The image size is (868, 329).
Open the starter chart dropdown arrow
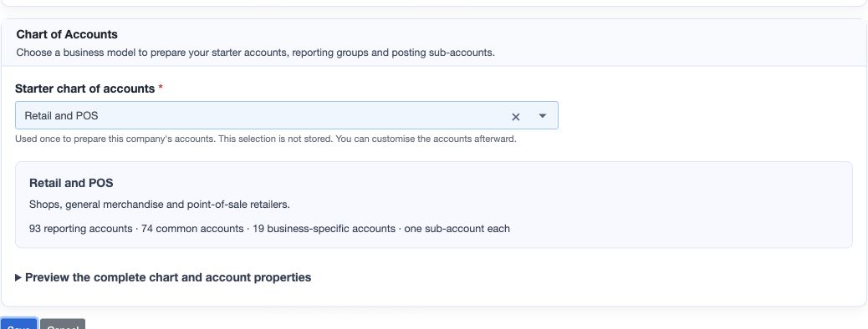pos(543,115)
